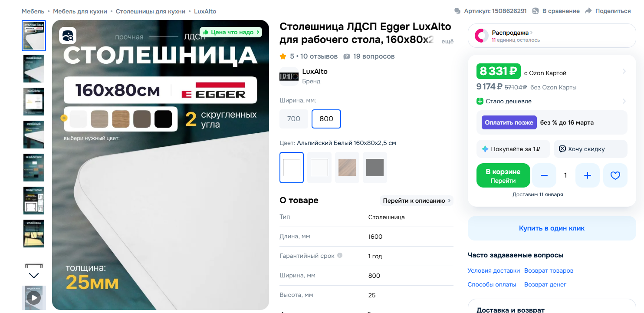This screenshot has width=644, height=313.
Task: Click 'Купить в один клик' button
Action: 552,228
